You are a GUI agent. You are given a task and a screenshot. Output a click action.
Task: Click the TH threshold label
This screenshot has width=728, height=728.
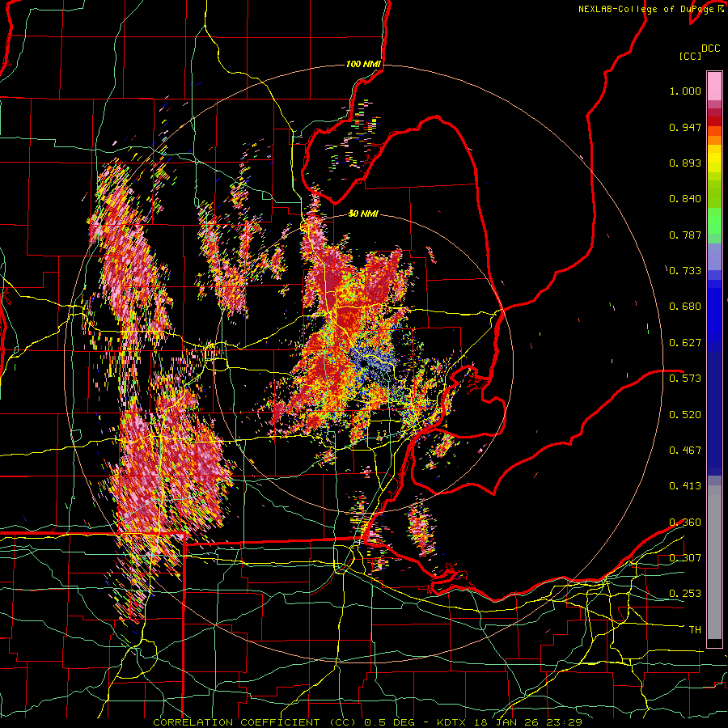[695, 630]
